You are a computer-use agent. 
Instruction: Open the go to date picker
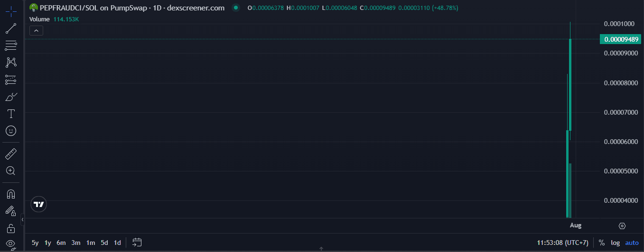(x=137, y=243)
